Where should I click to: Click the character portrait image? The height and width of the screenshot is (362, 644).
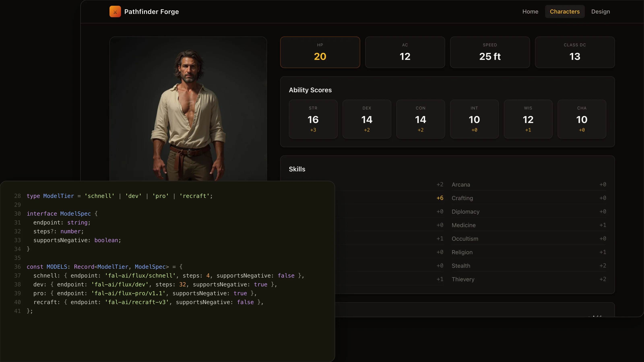(x=188, y=109)
